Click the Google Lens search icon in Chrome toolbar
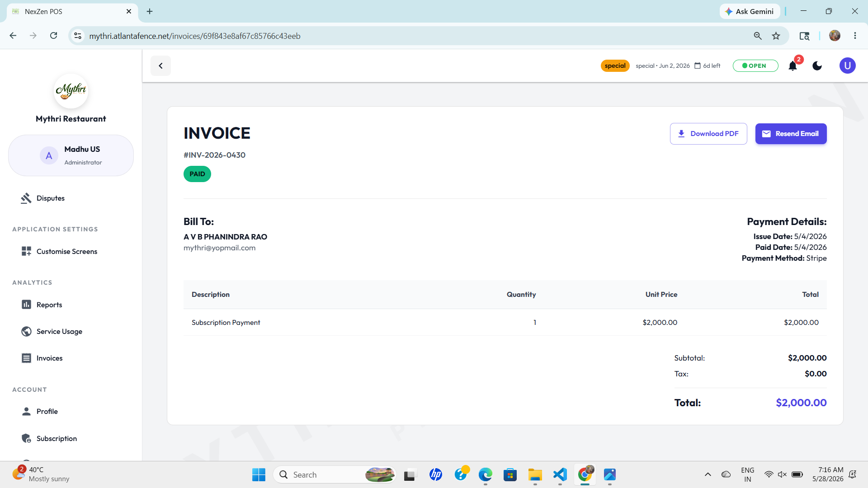 tap(804, 36)
